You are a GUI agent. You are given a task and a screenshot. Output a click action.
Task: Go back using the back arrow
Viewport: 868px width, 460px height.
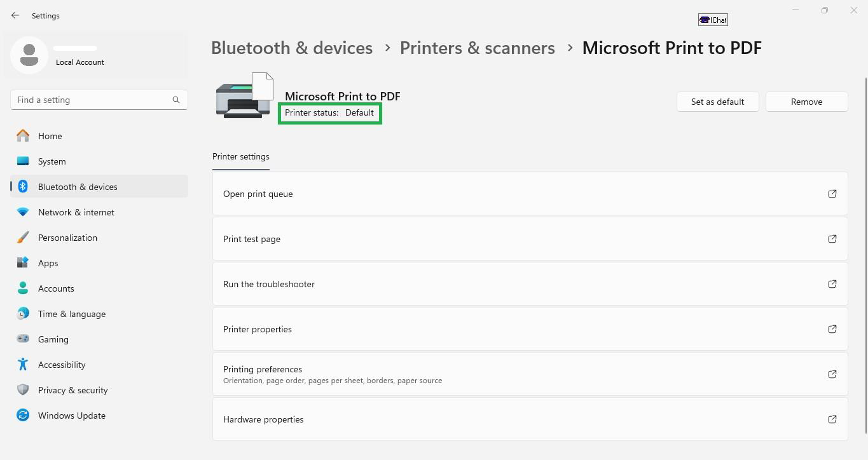[x=15, y=15]
